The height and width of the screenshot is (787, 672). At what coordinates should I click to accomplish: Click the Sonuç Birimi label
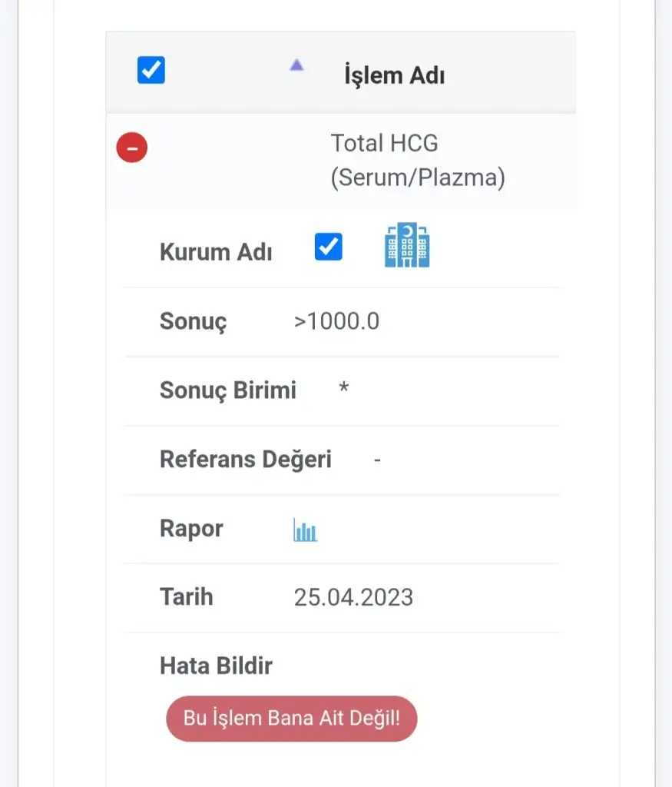point(227,390)
